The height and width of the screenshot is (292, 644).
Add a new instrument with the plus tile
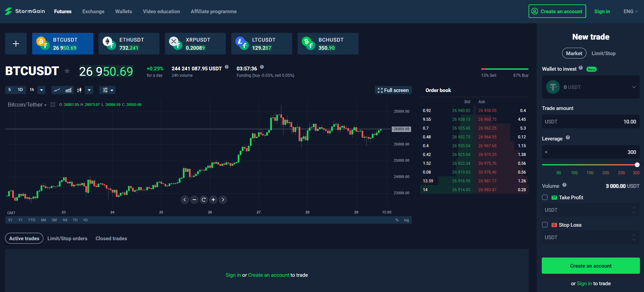point(16,44)
